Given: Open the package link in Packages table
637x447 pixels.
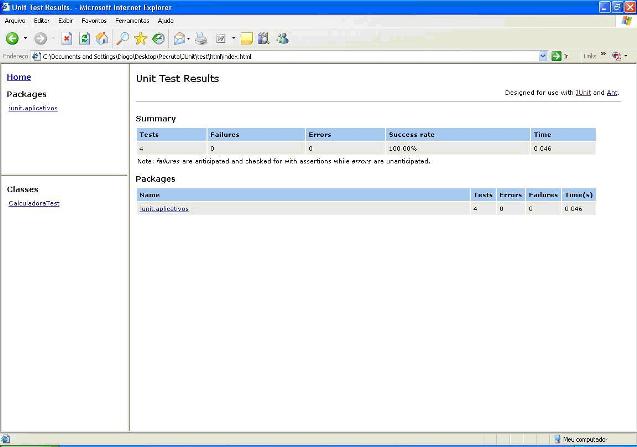Looking at the screenshot, I should point(164,209).
